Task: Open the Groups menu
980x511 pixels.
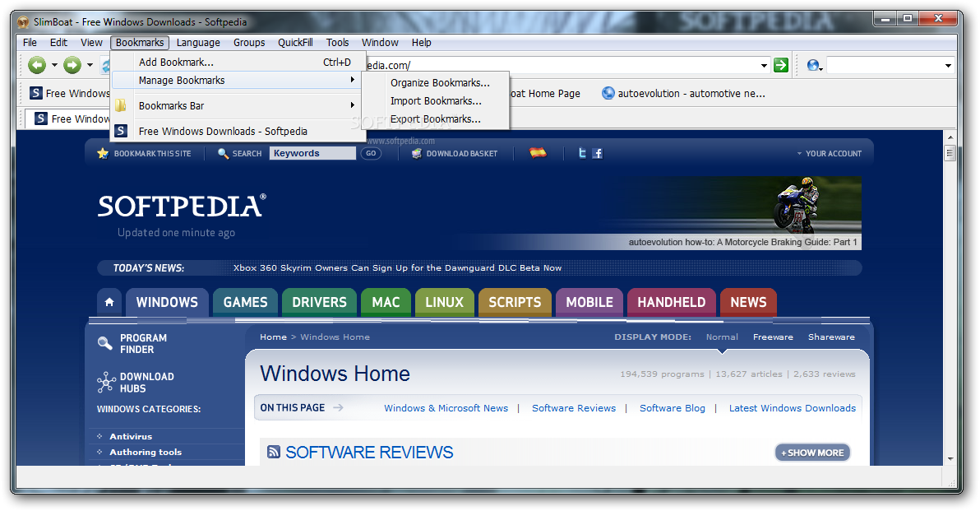Action: point(249,43)
